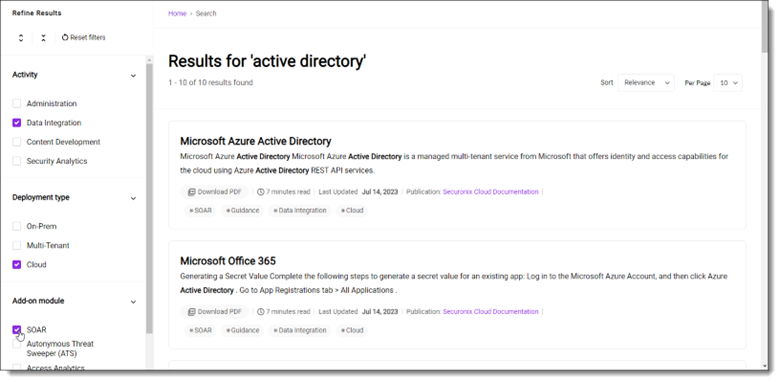Download PDF for Microsoft Office 365
Viewport: 780px width, 382px height.
pyautogui.click(x=214, y=312)
